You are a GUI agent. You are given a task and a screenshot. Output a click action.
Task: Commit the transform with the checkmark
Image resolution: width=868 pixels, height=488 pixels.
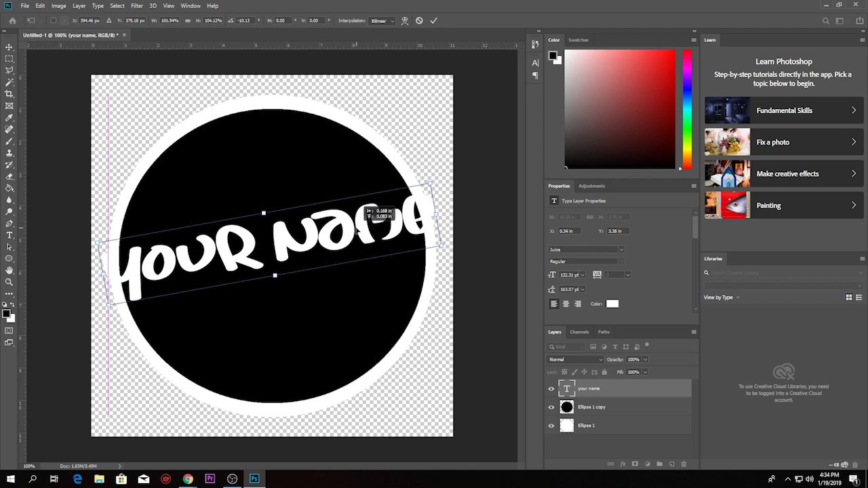(434, 20)
